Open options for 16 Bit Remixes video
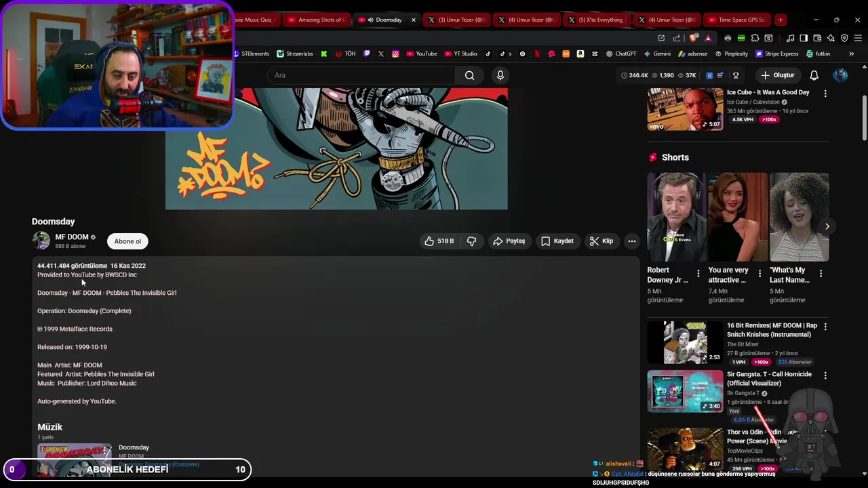The height and width of the screenshot is (488, 868). pyautogui.click(x=825, y=327)
